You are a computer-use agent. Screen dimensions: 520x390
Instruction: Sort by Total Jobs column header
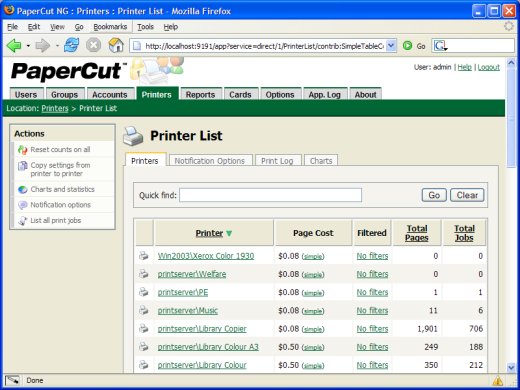pyautogui.click(x=464, y=233)
